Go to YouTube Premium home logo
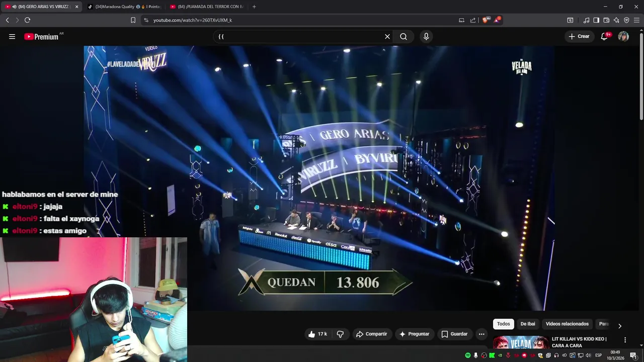 (x=42, y=37)
